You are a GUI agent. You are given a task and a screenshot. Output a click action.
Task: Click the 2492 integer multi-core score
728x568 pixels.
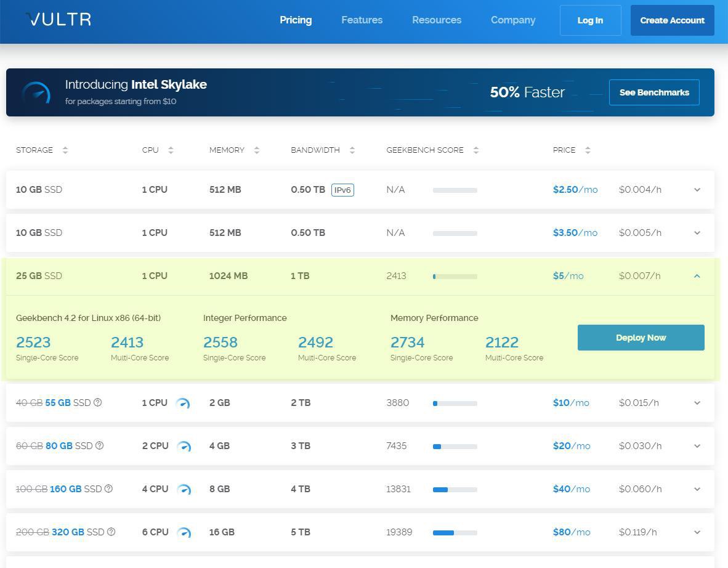click(x=316, y=343)
